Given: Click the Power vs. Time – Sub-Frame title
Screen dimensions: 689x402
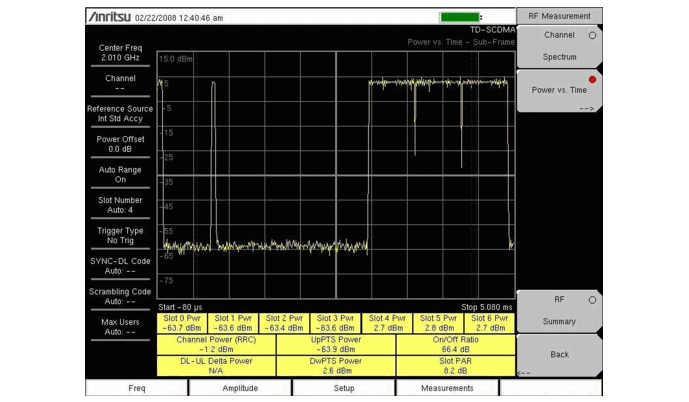Looking at the screenshot, I should pos(461,42).
